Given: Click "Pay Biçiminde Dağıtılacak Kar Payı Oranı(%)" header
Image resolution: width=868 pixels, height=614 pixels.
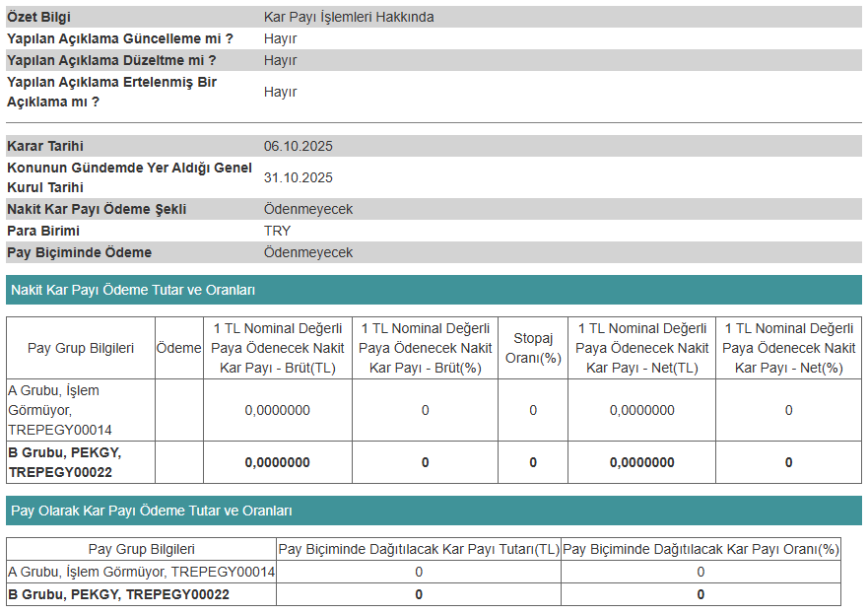Looking at the screenshot, I should pos(701,549).
